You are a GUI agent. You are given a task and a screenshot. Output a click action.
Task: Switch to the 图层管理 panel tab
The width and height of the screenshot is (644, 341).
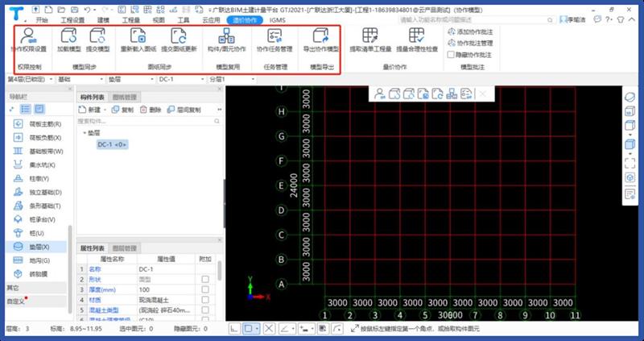point(125,248)
